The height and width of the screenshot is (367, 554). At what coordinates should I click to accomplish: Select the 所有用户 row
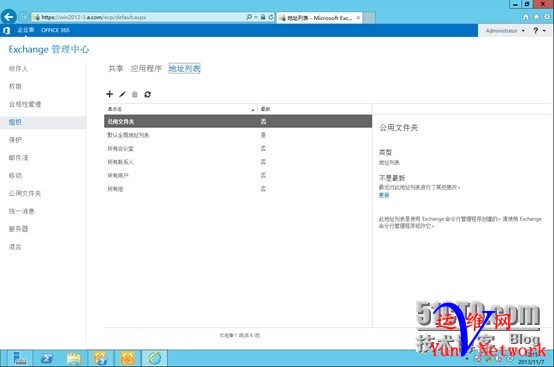(238, 175)
